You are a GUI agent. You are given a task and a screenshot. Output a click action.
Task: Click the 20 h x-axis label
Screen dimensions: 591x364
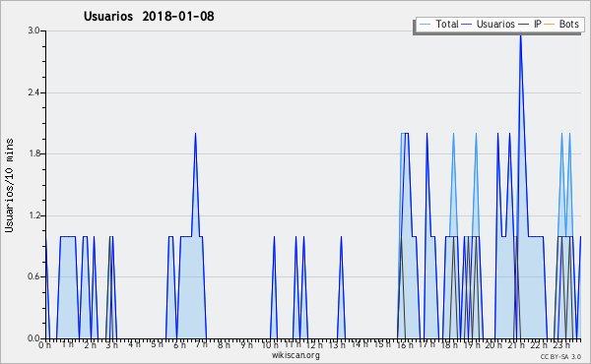click(493, 345)
